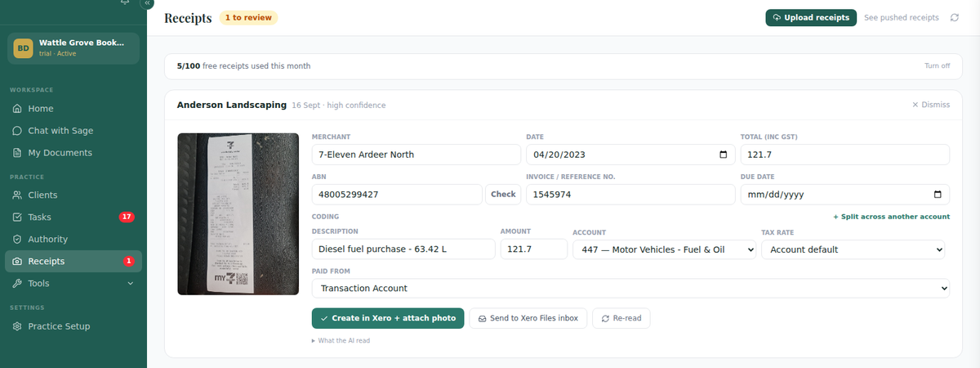Open the Tax Rate dropdown
The image size is (980, 368).
tap(853, 249)
